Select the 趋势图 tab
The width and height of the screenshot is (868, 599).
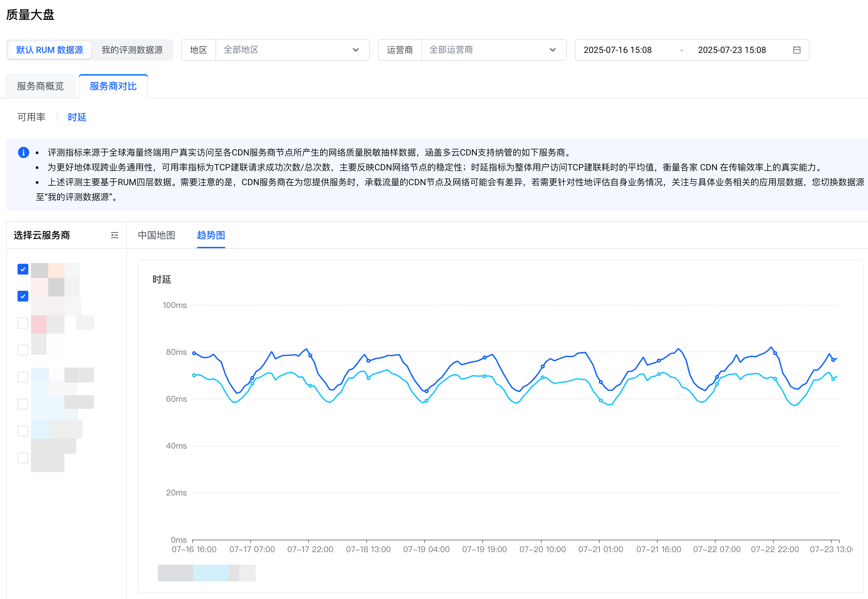pyautogui.click(x=210, y=235)
